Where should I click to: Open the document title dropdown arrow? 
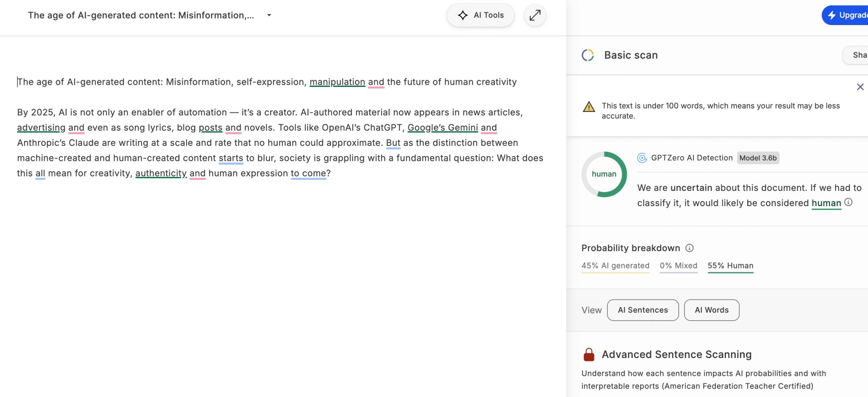click(x=269, y=15)
